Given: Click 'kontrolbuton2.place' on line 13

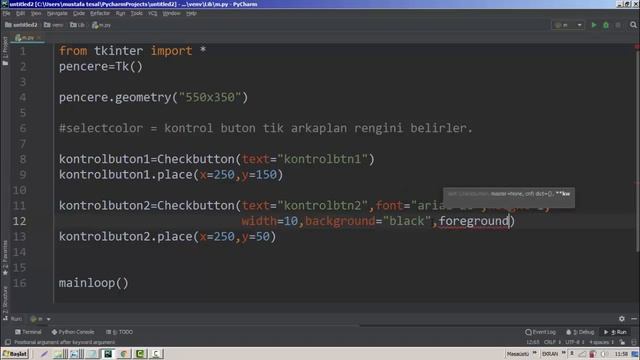Looking at the screenshot, I should (x=125, y=236).
